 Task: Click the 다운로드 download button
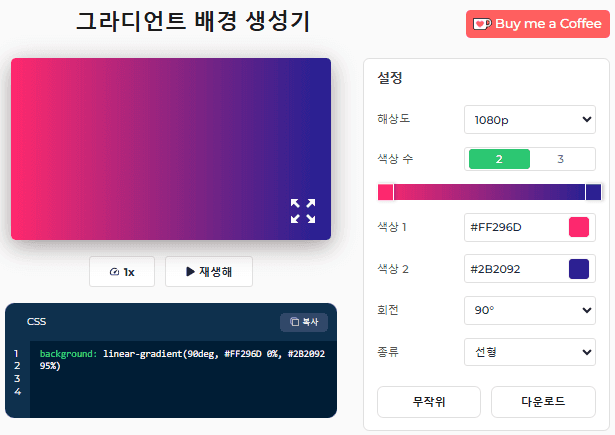(x=543, y=402)
